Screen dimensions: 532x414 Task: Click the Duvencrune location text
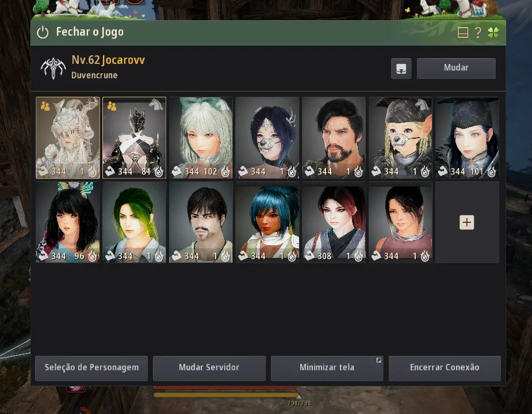[94, 75]
